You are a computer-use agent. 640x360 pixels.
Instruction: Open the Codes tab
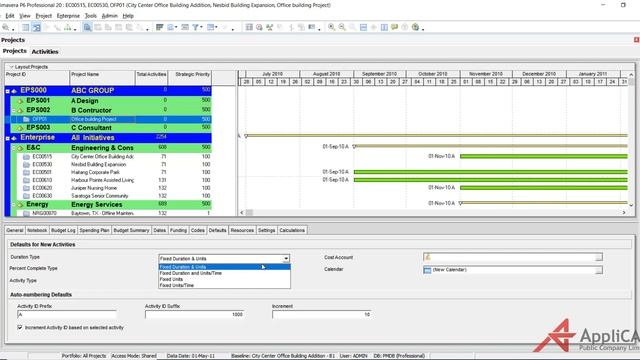tap(198, 230)
